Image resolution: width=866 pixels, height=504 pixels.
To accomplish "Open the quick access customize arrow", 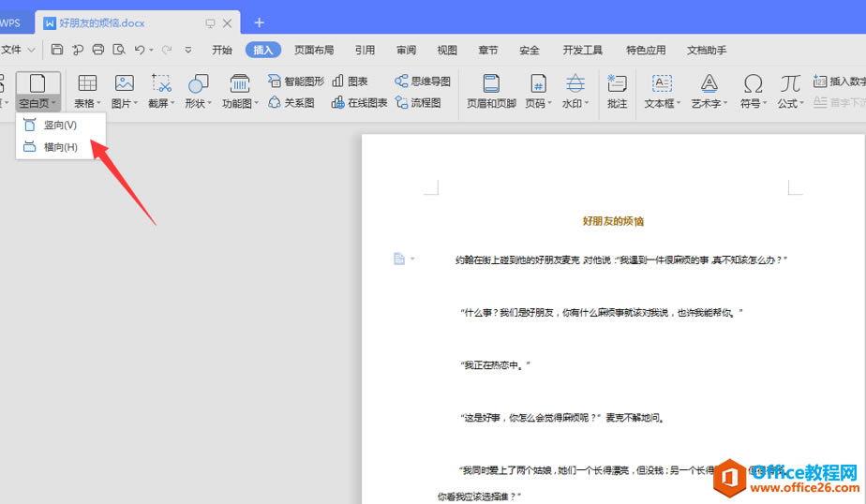I will 187,50.
